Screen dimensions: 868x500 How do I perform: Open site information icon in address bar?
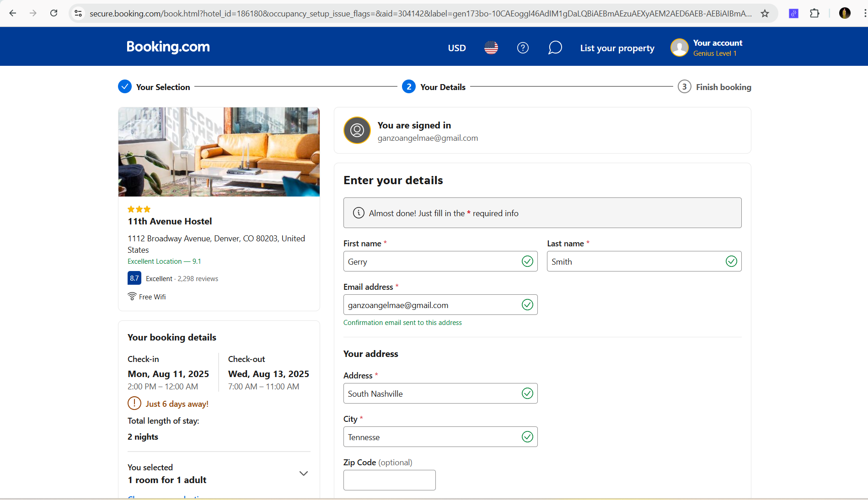point(78,13)
